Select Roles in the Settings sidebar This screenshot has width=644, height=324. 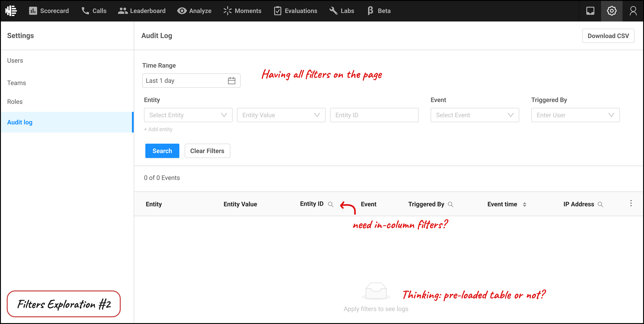[x=15, y=102]
